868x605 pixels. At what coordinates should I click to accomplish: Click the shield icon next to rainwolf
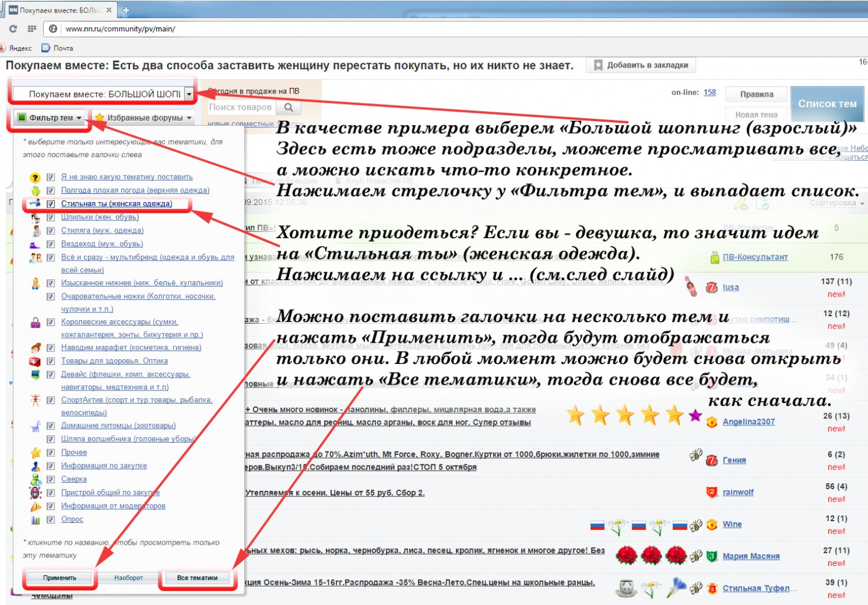click(712, 492)
